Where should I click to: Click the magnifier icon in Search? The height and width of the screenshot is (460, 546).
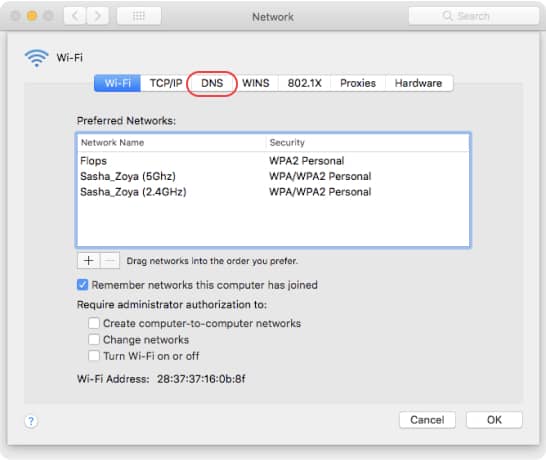[447, 16]
